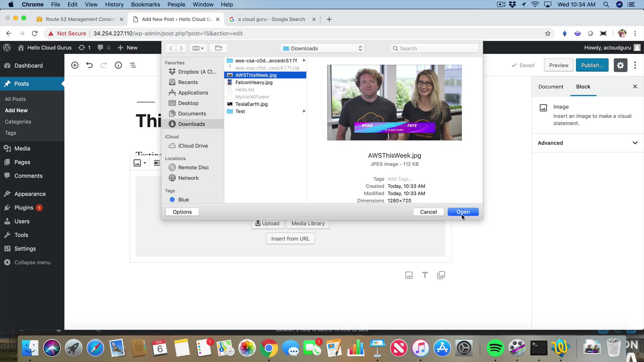Click the WordPress logo in admin bar
The height and width of the screenshot is (362, 644).
tap(7, 48)
